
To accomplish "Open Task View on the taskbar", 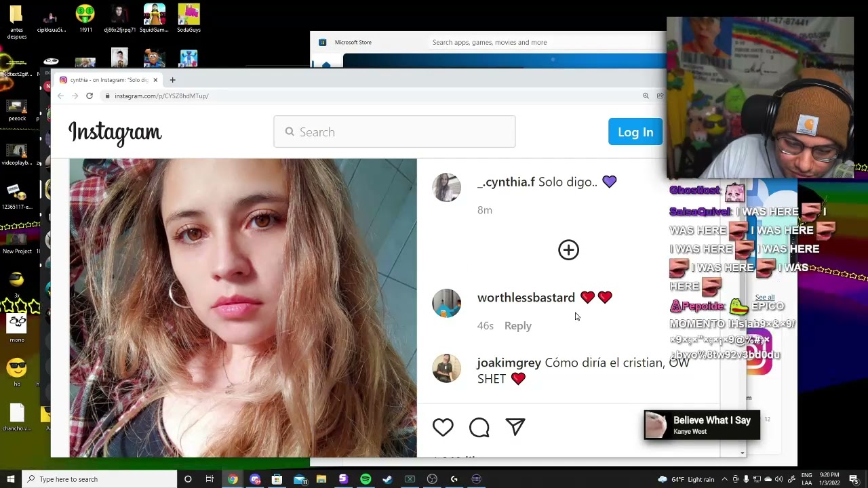I will [x=210, y=479].
